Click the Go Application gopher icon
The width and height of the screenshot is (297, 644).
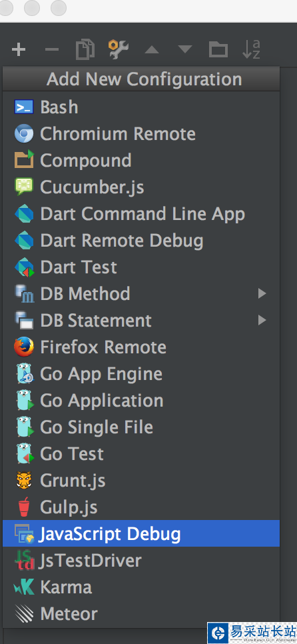[x=25, y=401]
